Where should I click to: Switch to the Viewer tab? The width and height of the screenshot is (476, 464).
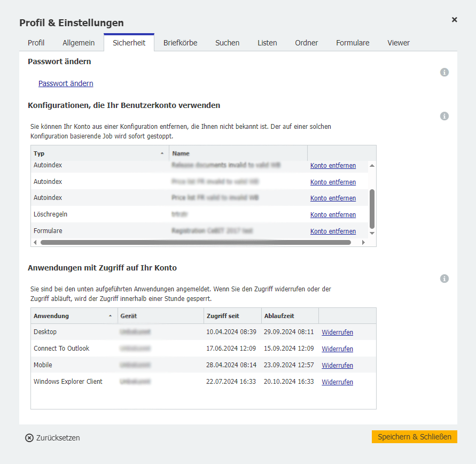point(399,42)
